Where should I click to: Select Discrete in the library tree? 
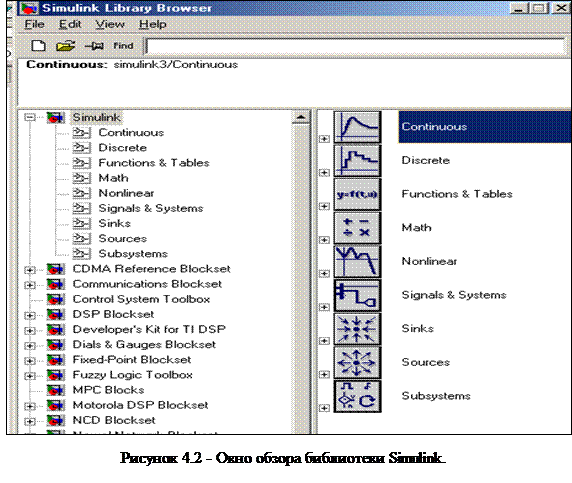(x=123, y=148)
